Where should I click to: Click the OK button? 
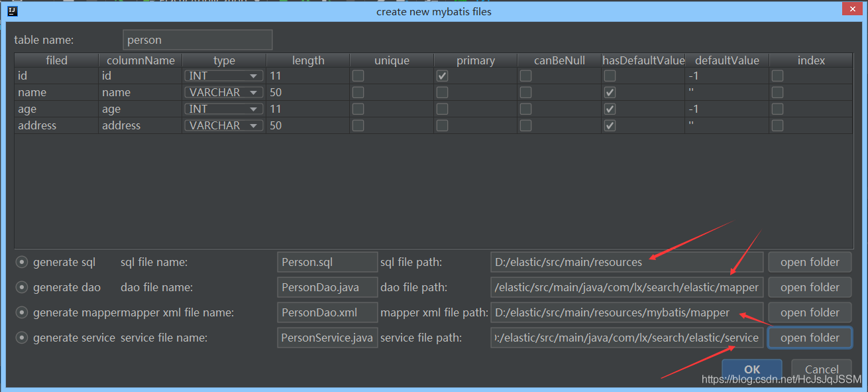click(x=751, y=369)
